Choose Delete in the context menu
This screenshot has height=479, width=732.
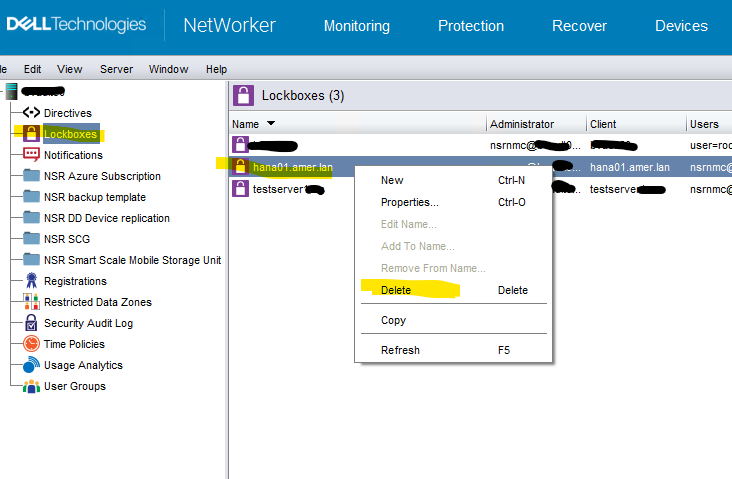(x=453, y=290)
